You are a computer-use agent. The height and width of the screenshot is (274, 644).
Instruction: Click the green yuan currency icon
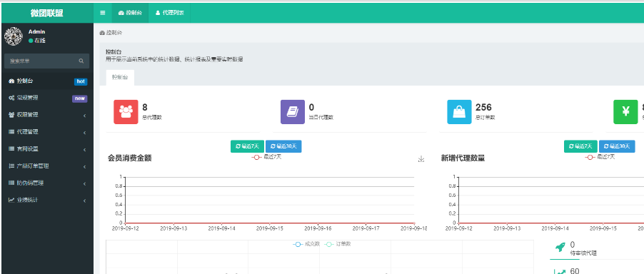coord(625,111)
